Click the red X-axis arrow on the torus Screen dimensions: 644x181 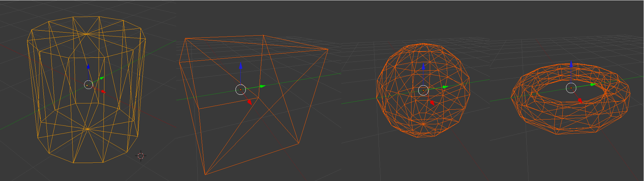pyautogui.click(x=580, y=100)
